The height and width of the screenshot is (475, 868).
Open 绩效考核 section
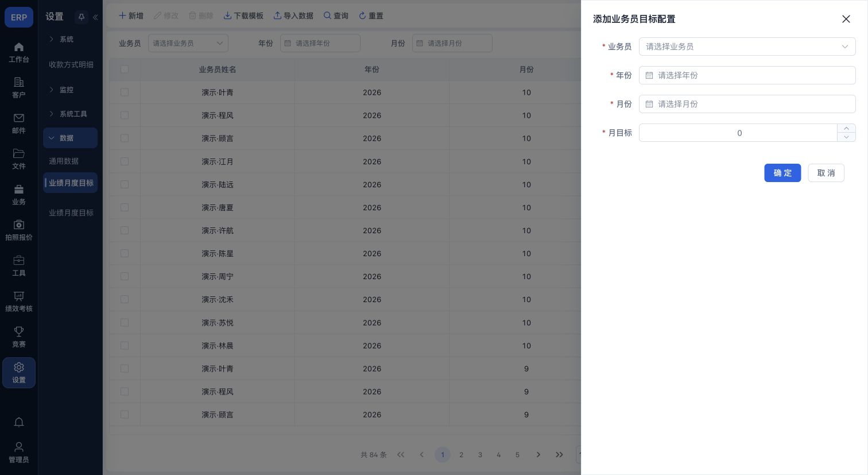click(x=19, y=302)
